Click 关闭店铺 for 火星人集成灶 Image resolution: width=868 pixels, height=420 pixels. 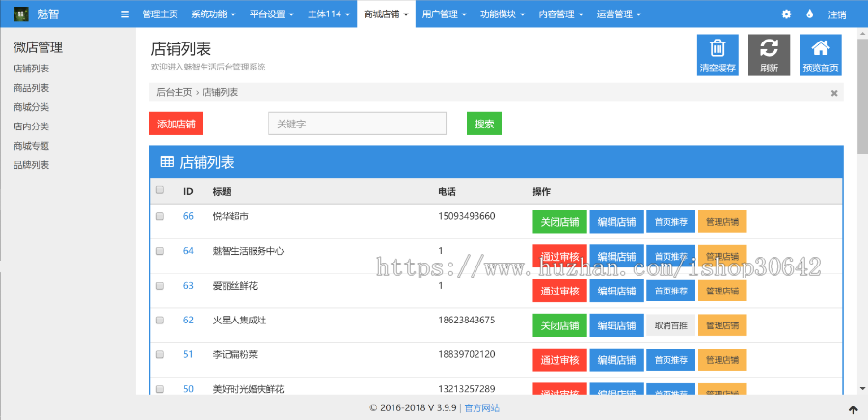coord(559,324)
